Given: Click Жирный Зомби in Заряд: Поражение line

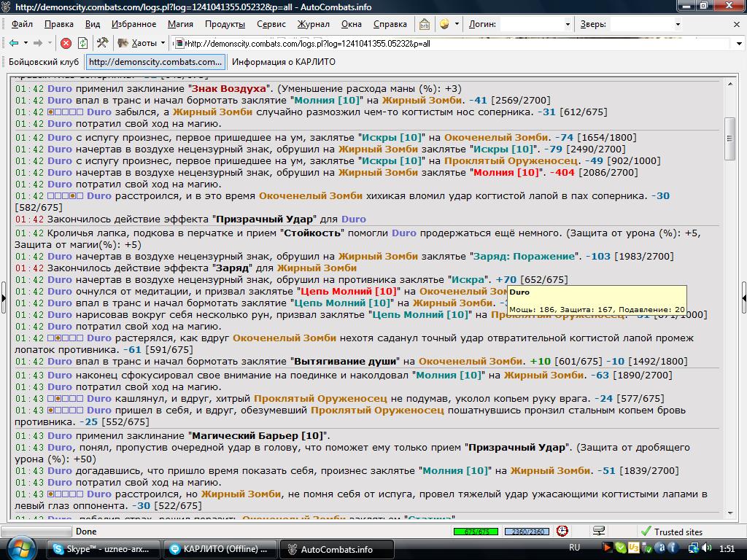Looking at the screenshot, I should pos(378,256).
